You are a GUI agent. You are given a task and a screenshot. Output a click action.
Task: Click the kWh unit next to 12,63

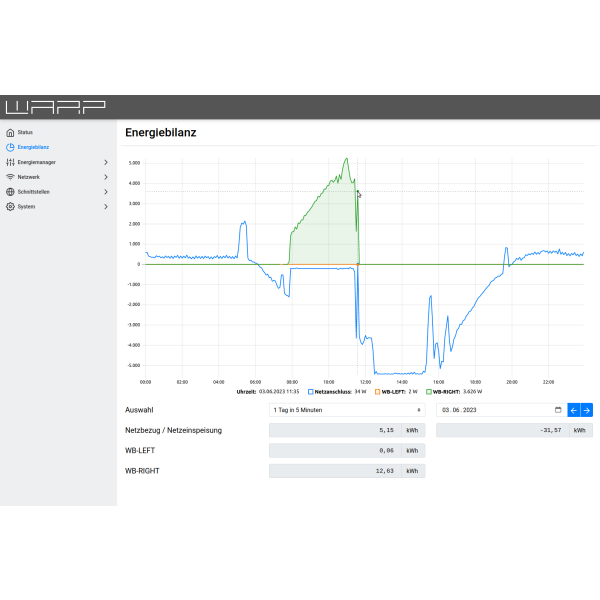click(412, 471)
